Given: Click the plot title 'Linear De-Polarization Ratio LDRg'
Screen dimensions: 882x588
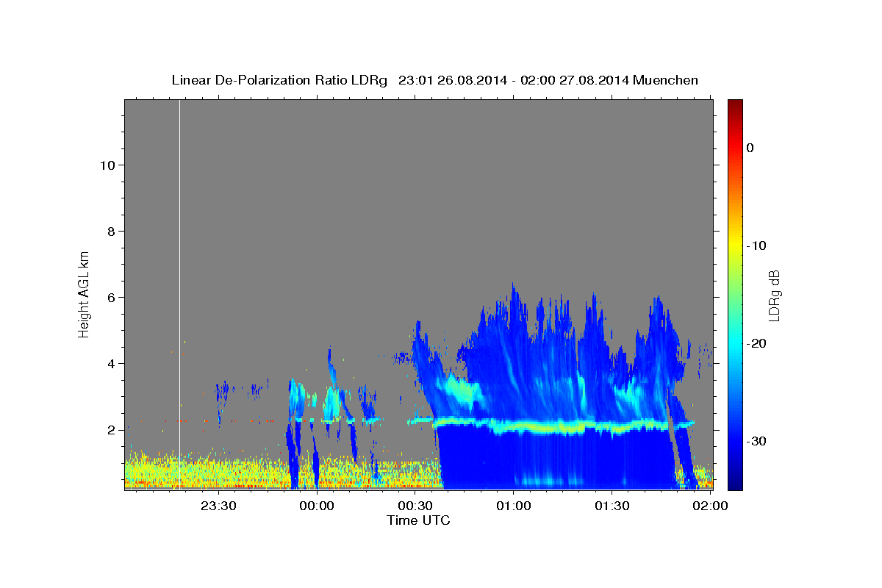Looking at the screenshot, I should coord(279,80).
